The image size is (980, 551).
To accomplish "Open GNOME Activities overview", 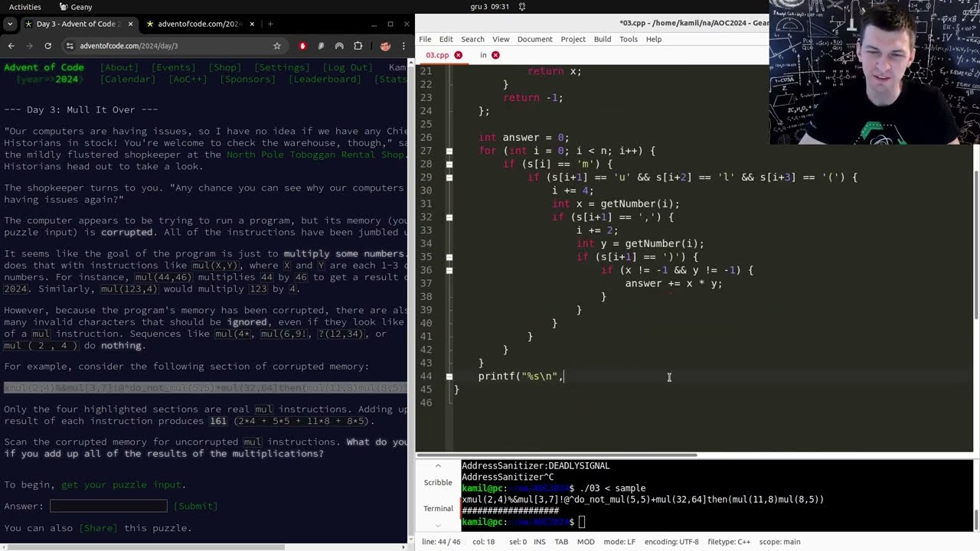I will [25, 7].
